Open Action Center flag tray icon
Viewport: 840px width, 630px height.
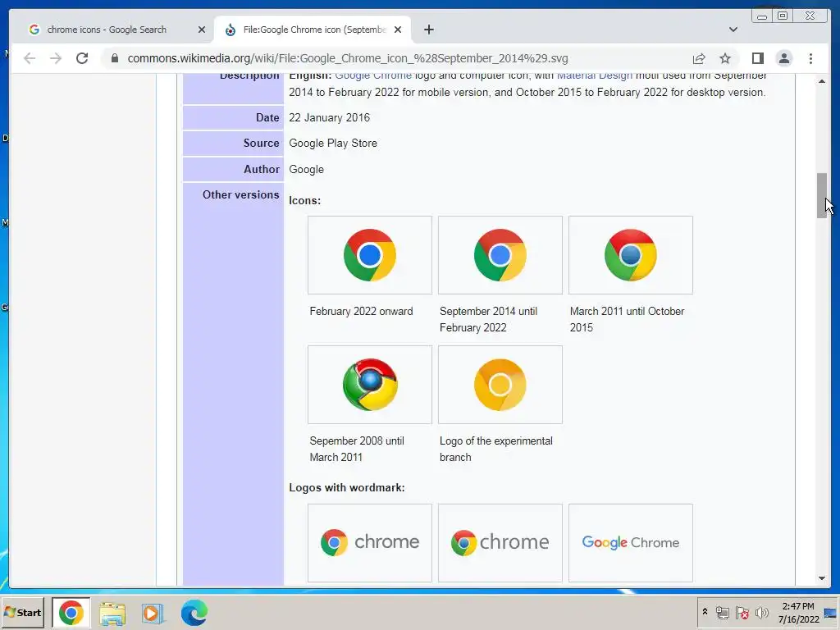(742, 612)
